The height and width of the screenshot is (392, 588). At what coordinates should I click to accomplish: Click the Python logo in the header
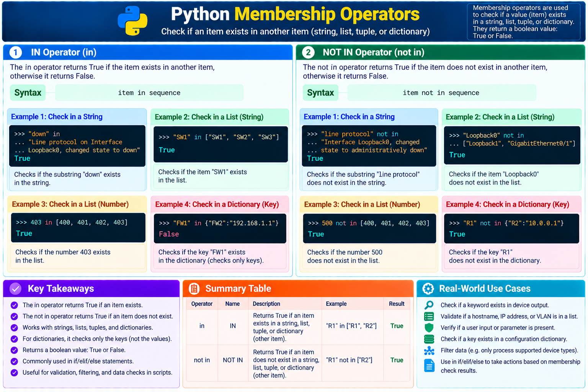pos(132,21)
